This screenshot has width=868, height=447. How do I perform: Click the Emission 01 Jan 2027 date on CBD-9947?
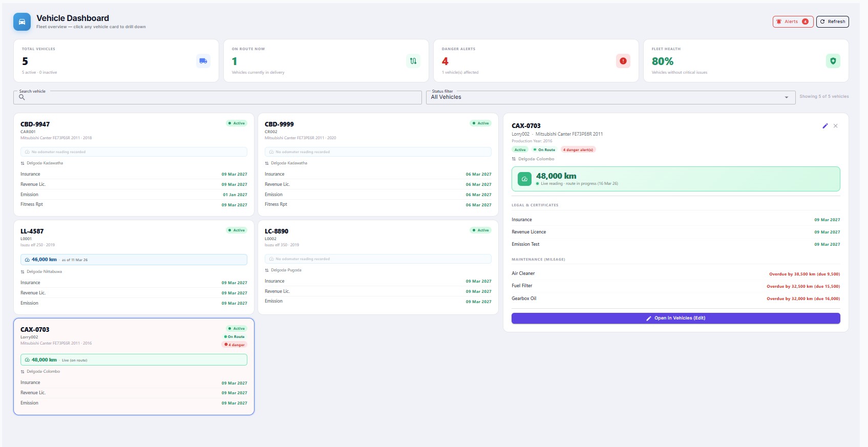(x=235, y=195)
